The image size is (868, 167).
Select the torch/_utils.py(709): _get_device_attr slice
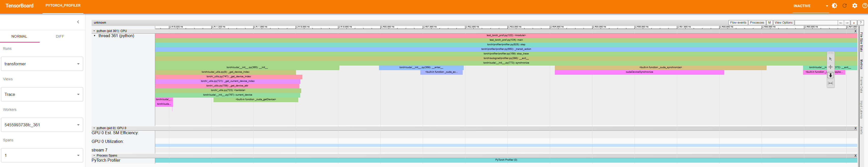[x=227, y=86]
